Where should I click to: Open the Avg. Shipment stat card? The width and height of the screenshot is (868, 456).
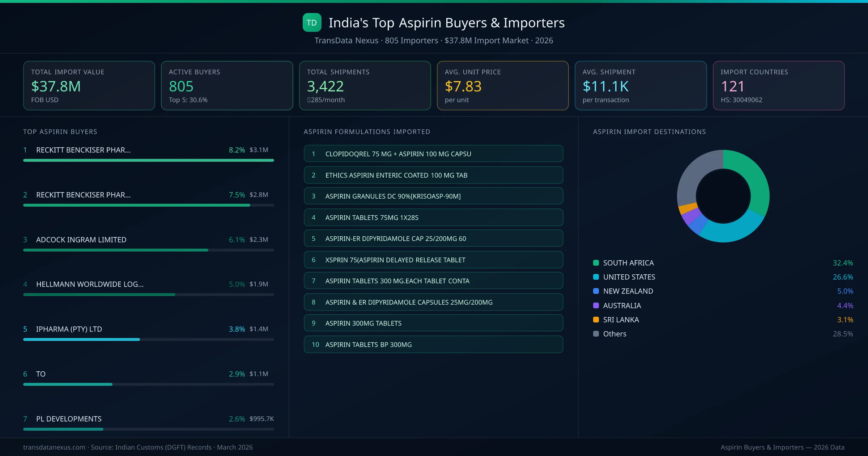pos(641,85)
